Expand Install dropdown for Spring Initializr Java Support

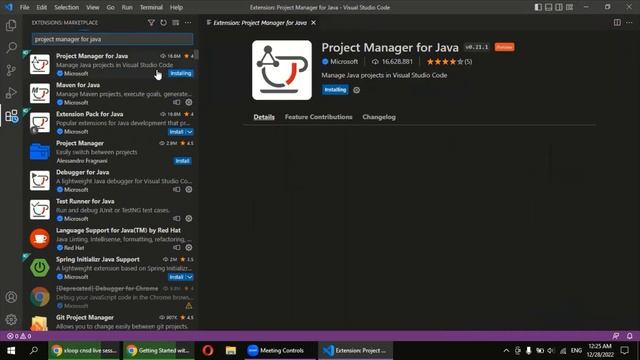(189, 277)
